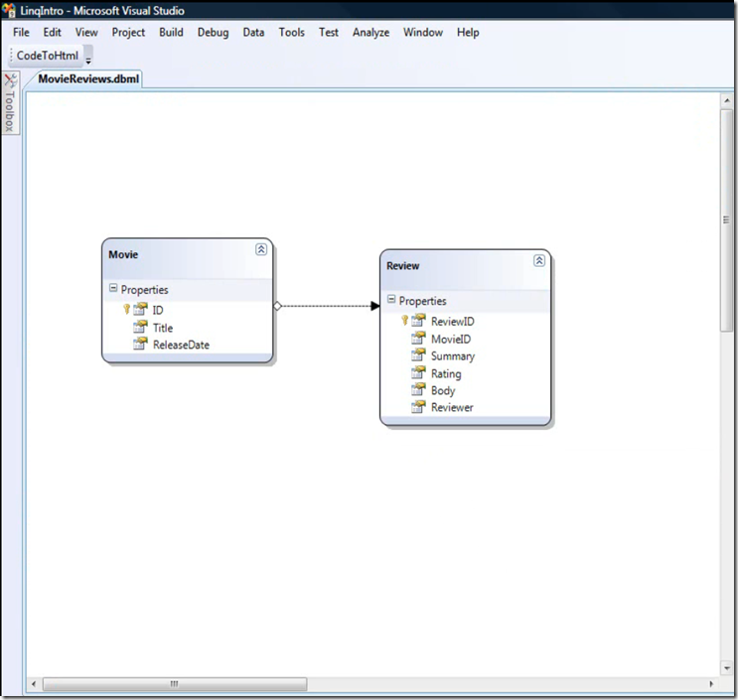The height and width of the screenshot is (700, 738).
Task: Open the Test menu
Action: coord(328,33)
